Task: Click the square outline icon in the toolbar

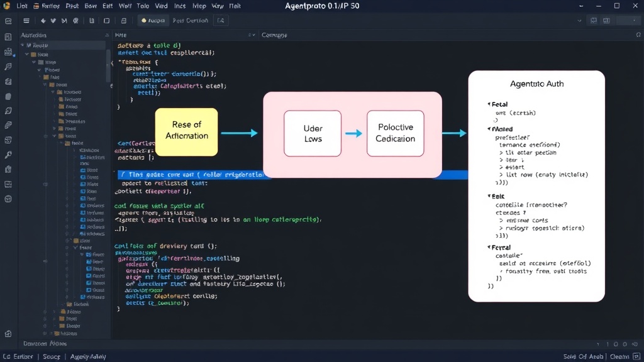Action: click(x=107, y=21)
